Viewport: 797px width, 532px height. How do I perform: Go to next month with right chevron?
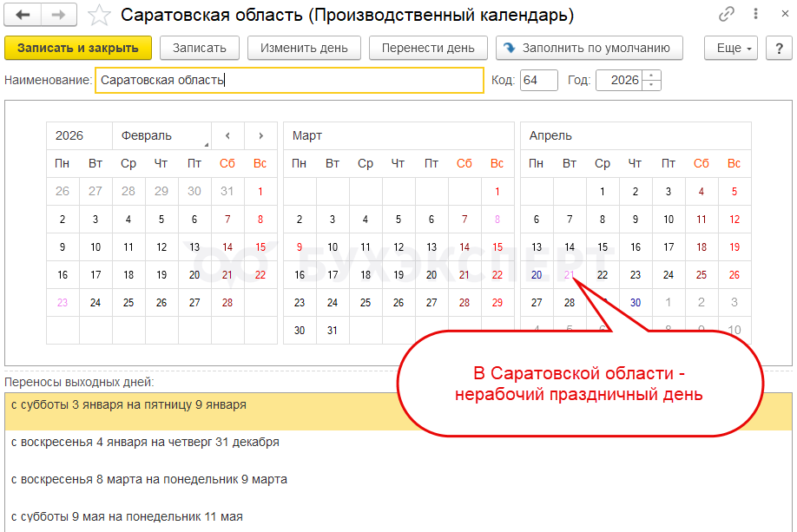(x=260, y=135)
